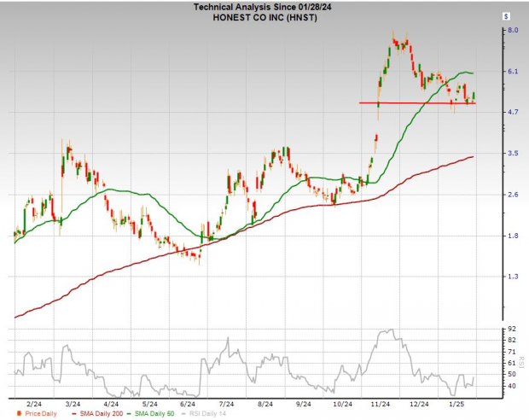Select the 1/25 date label on x-axis
The width and height of the screenshot is (529, 420).
coord(458,401)
